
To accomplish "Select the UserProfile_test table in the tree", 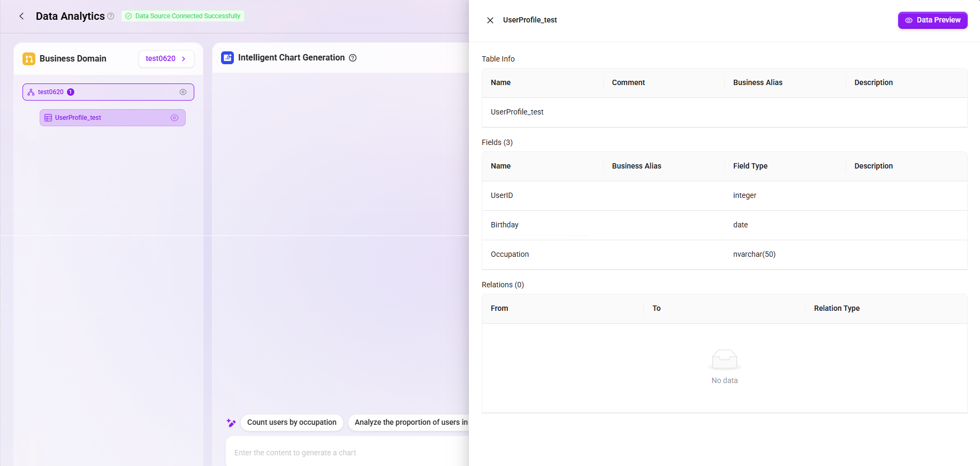I will [x=112, y=118].
